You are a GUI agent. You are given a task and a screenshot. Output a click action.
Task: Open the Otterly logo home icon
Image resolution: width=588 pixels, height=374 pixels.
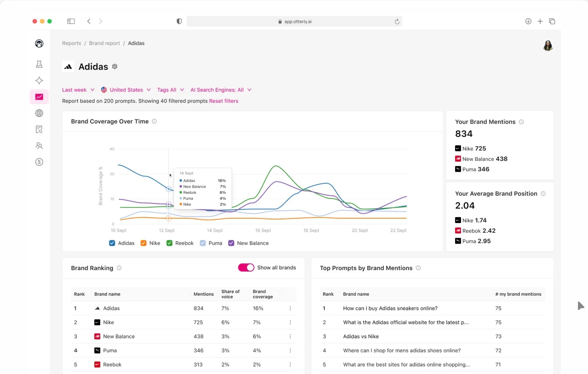point(39,43)
